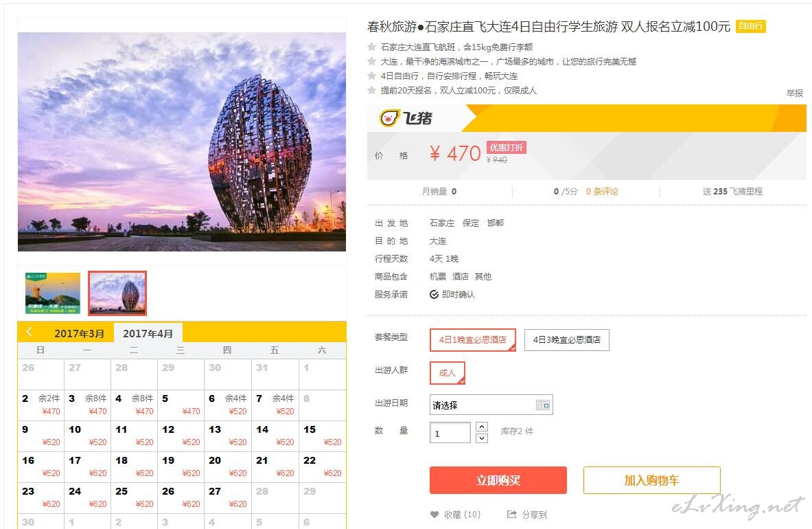
Task: Switch to the 2017年3月 calendar tab
Action: point(79,334)
